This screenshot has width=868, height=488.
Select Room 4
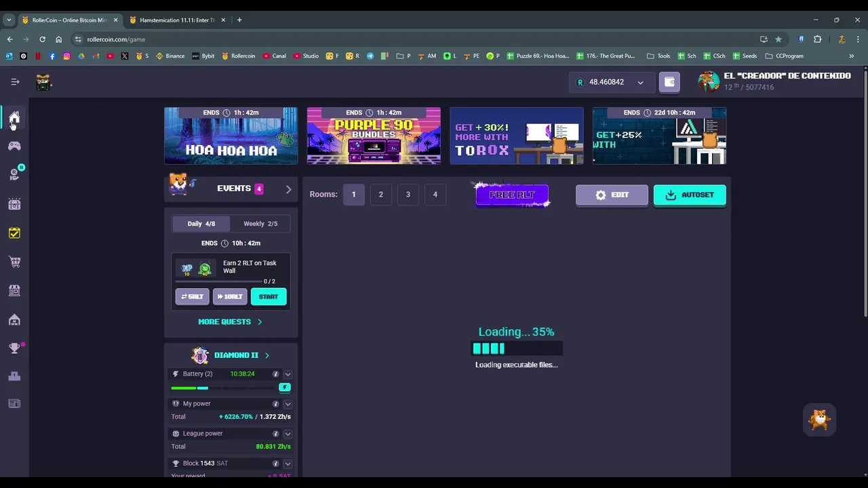(x=435, y=195)
